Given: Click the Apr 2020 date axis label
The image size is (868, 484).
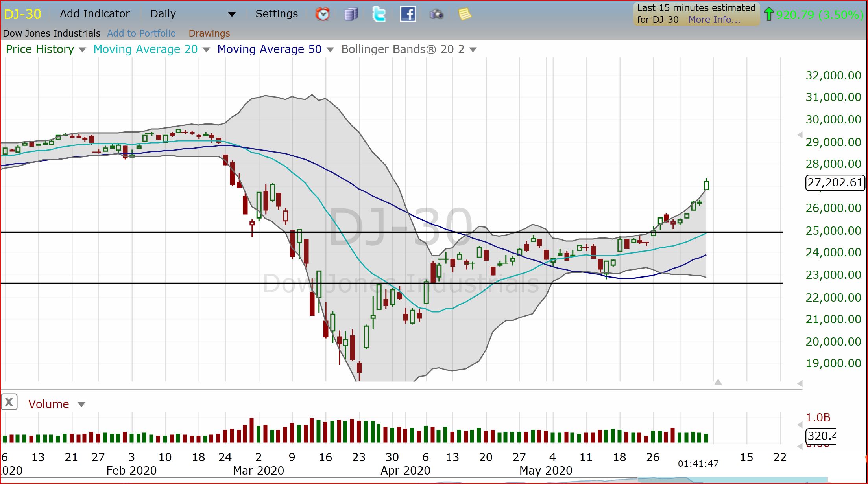Looking at the screenshot, I should [x=405, y=471].
